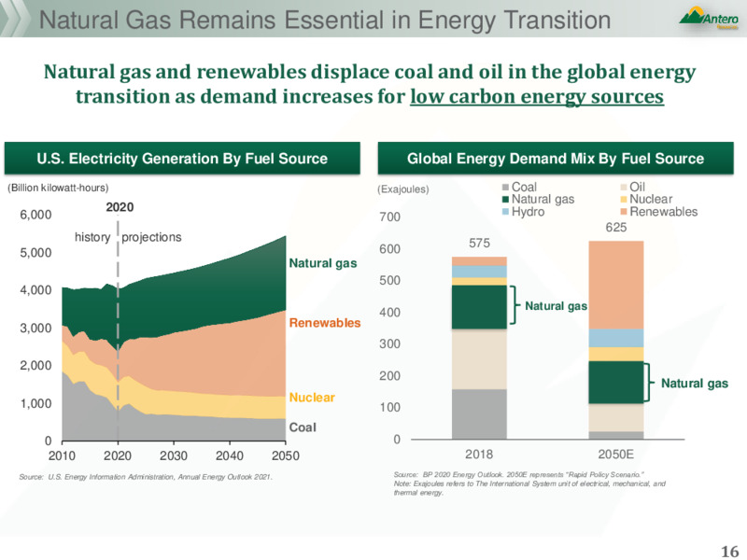The image size is (747, 560).
Task: Click the '400' value on bar chart axis
Action: pos(389,313)
